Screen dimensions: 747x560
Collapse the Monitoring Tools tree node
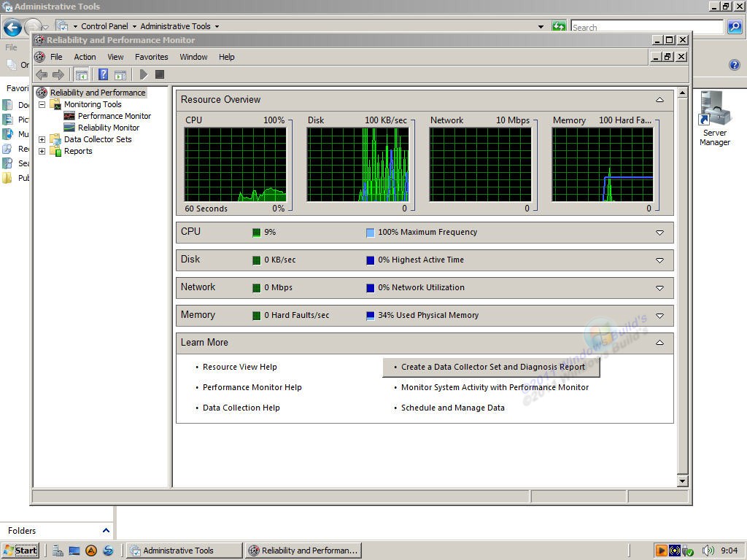point(42,104)
